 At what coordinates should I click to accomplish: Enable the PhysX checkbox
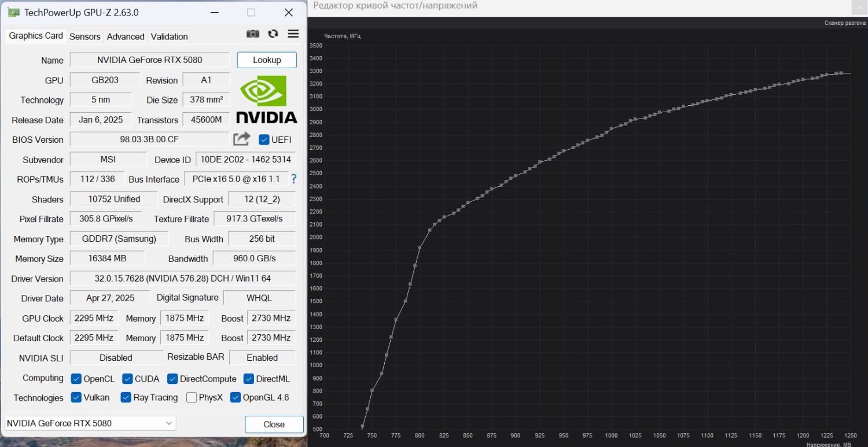pos(192,397)
